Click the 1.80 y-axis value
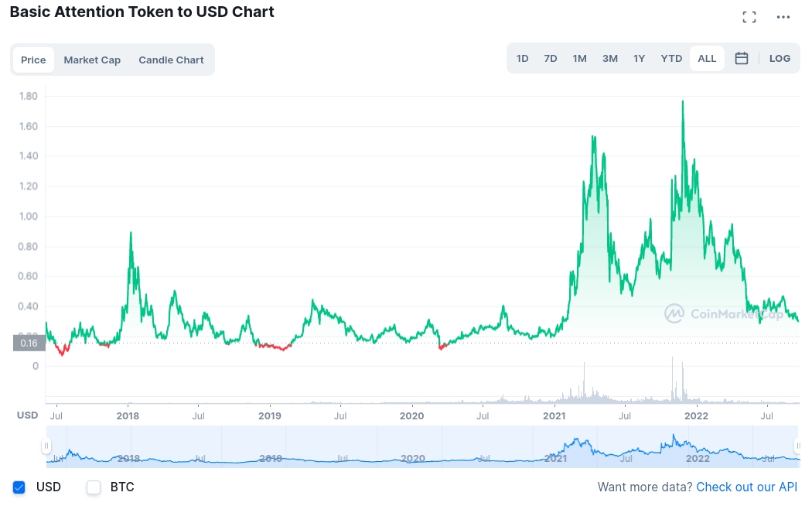This screenshot has width=812, height=506. coord(29,96)
